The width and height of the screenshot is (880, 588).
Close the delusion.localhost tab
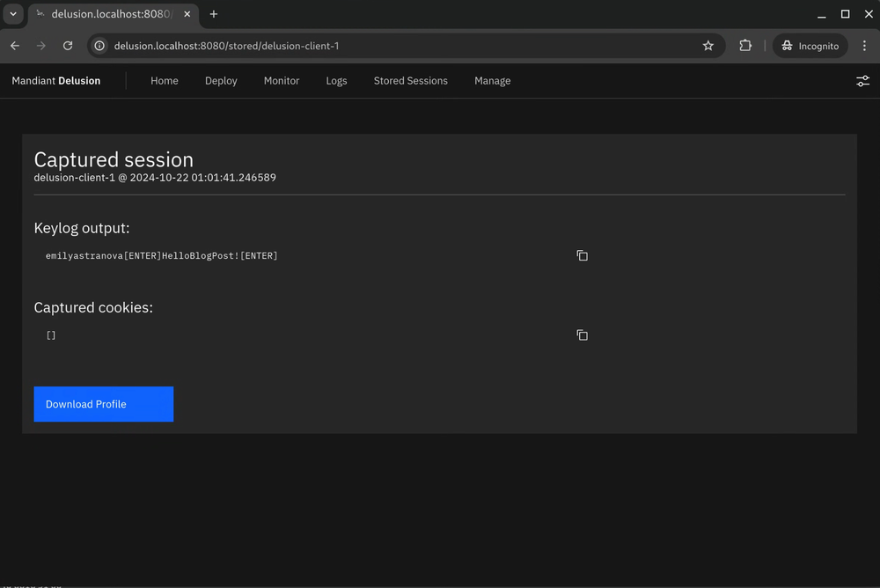pos(187,14)
